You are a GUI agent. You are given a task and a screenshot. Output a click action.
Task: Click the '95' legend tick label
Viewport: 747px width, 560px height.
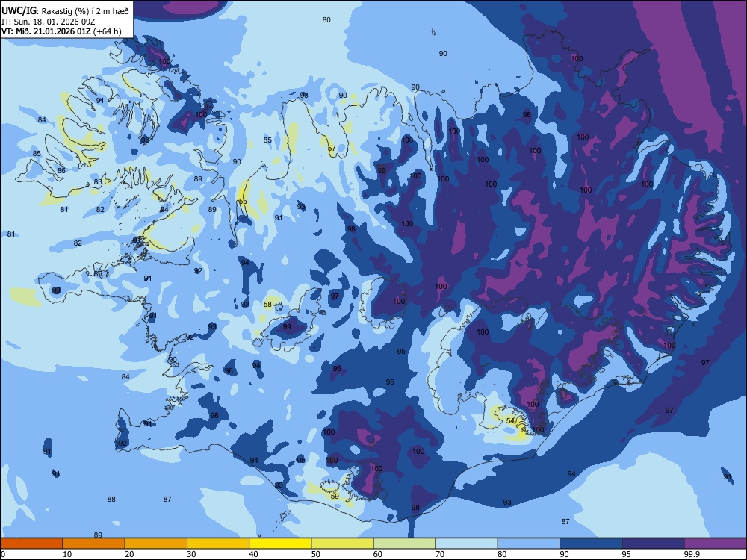click(627, 554)
